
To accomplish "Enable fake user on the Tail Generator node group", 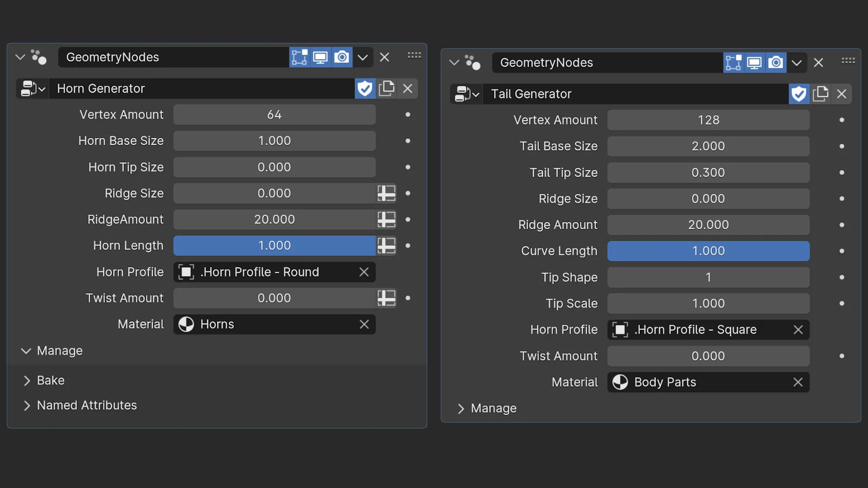I will [799, 94].
